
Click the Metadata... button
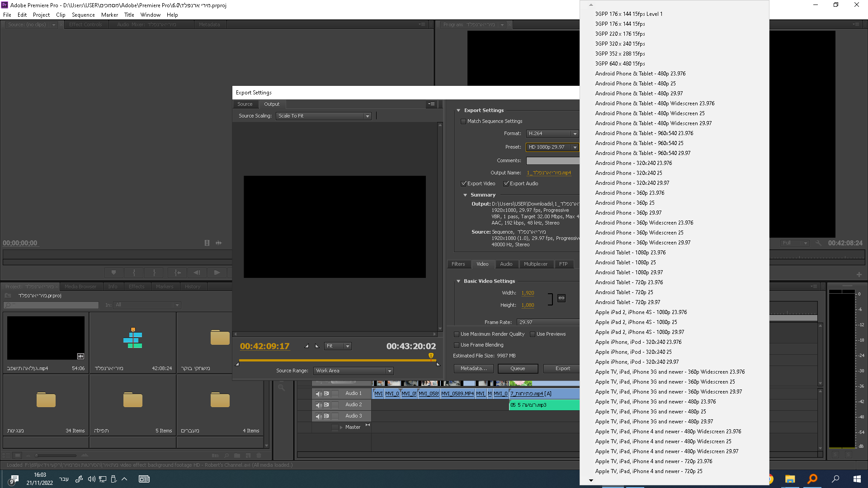pos(473,369)
